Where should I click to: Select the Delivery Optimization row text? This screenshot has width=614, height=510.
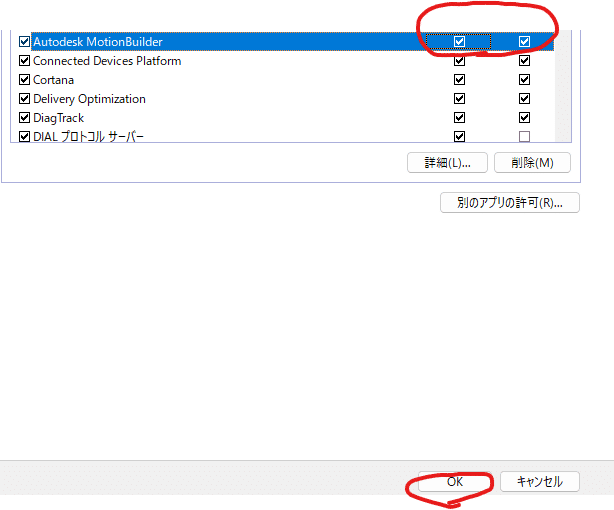click(89, 99)
